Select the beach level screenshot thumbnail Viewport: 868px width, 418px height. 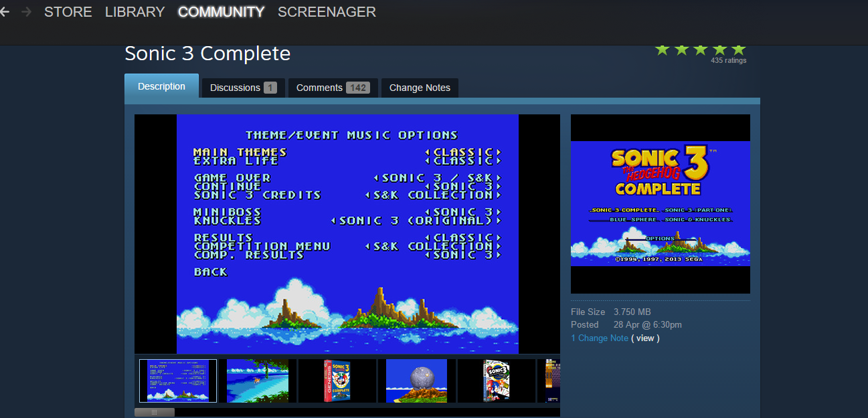(x=258, y=381)
